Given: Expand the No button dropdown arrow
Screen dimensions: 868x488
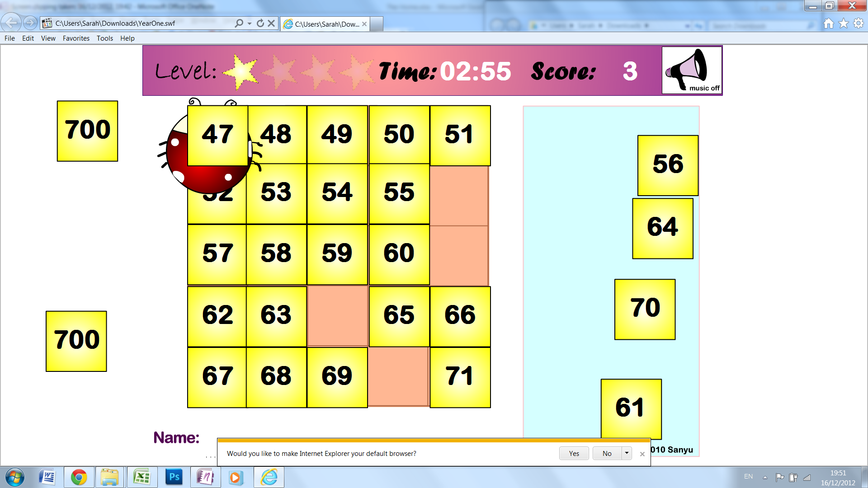Looking at the screenshot, I should [x=627, y=453].
